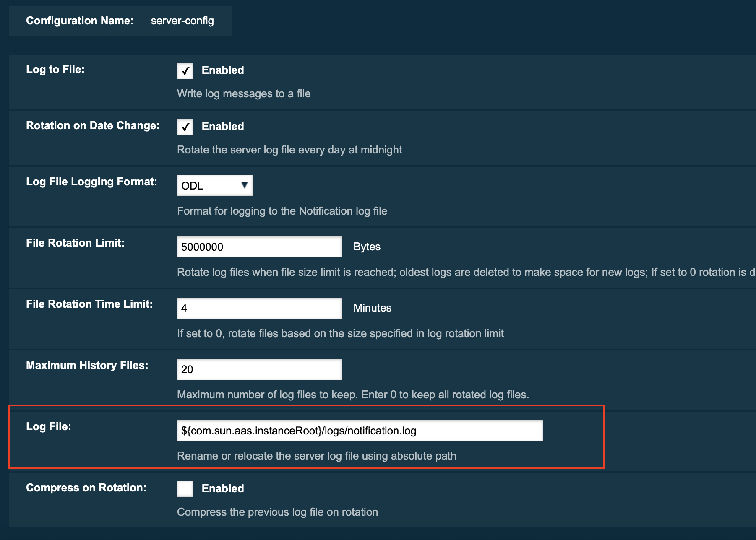Enable the Compress on Rotation checkbox
Screen dimensions: 756x540
185,489
